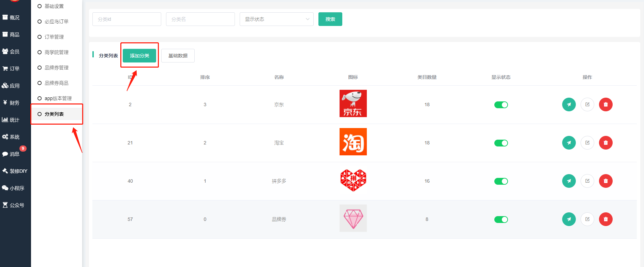
Task: Click the green send icon for 淘宝 row
Action: (569, 143)
